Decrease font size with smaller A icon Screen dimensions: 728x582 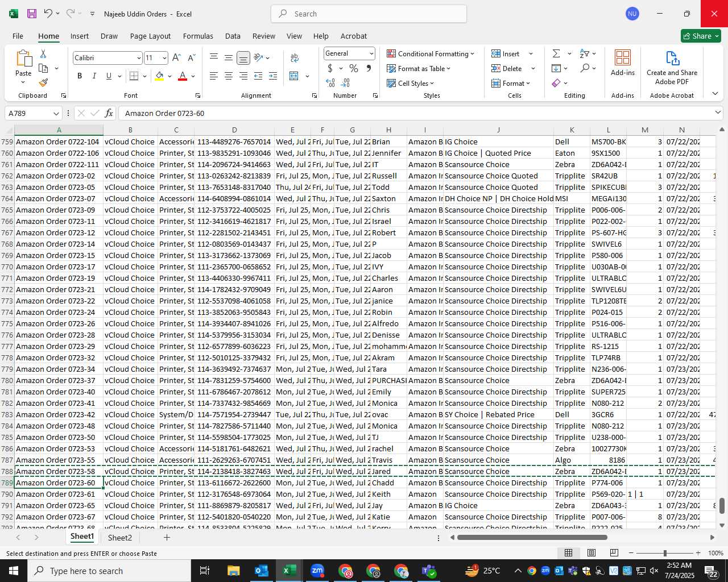pos(191,58)
